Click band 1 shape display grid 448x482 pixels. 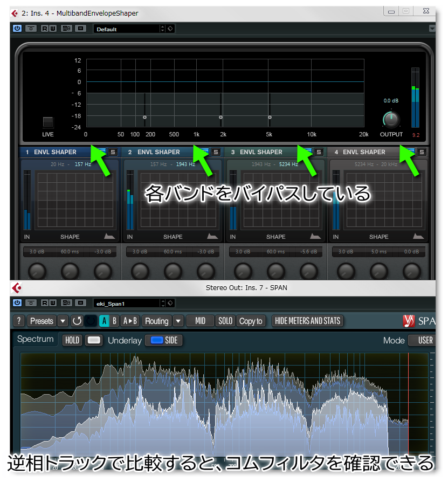pyautogui.click(x=75, y=200)
